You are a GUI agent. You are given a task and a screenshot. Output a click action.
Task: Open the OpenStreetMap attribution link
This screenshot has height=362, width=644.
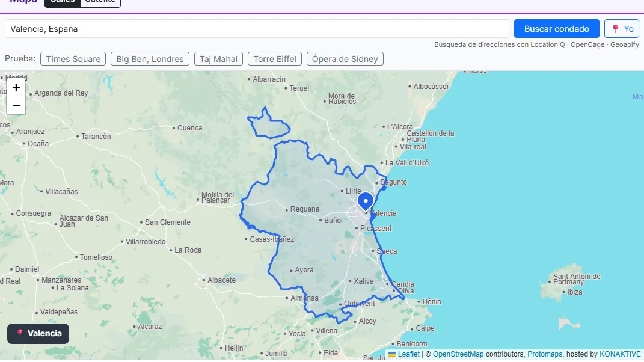[x=458, y=354]
